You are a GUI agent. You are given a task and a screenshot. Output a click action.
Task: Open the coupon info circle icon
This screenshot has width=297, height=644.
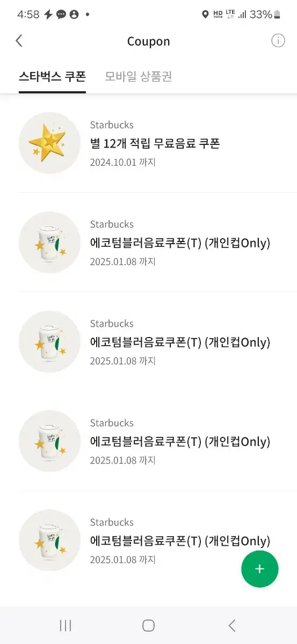[x=278, y=41]
